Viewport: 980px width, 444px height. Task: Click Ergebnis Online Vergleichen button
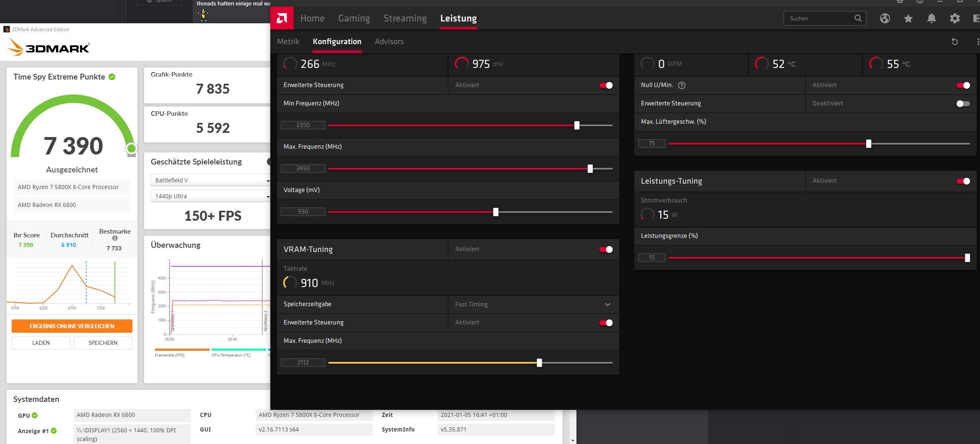pyautogui.click(x=72, y=326)
